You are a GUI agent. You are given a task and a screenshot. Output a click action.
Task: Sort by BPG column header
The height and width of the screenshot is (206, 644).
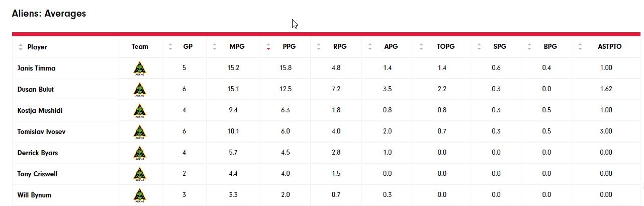pyautogui.click(x=550, y=47)
